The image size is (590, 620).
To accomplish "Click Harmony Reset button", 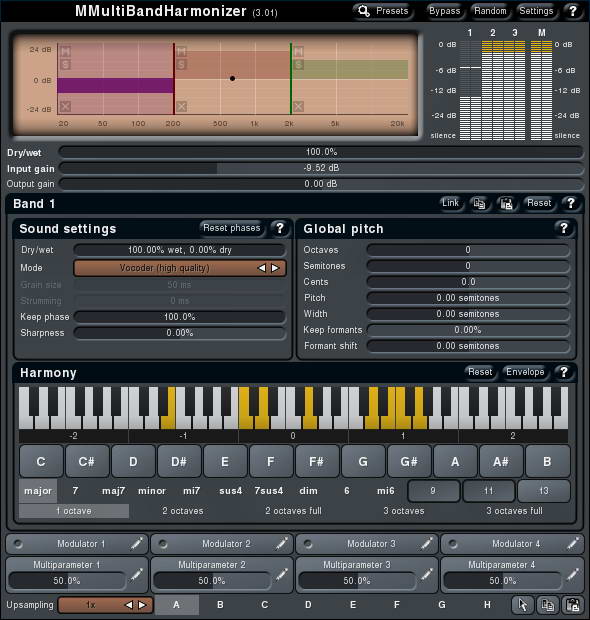I will [x=480, y=372].
